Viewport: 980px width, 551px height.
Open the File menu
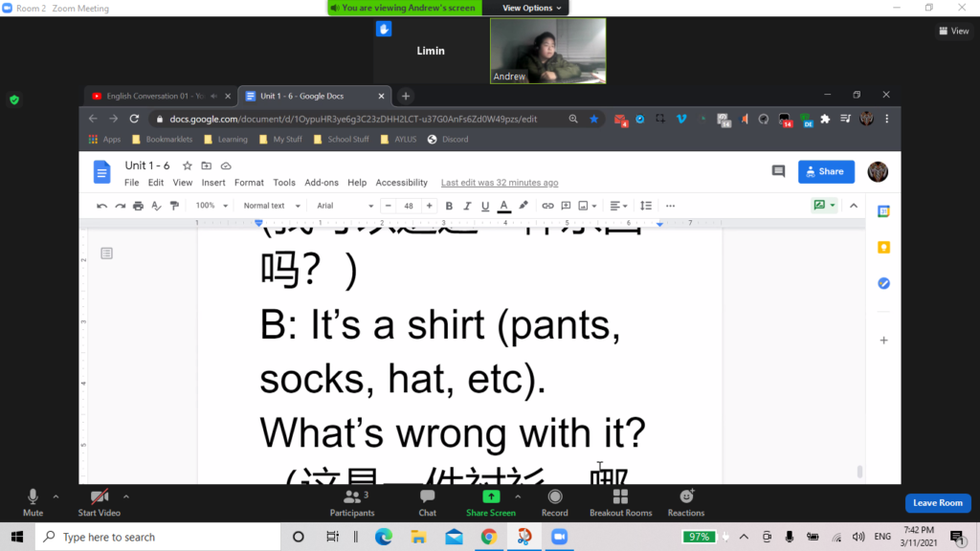coord(131,183)
